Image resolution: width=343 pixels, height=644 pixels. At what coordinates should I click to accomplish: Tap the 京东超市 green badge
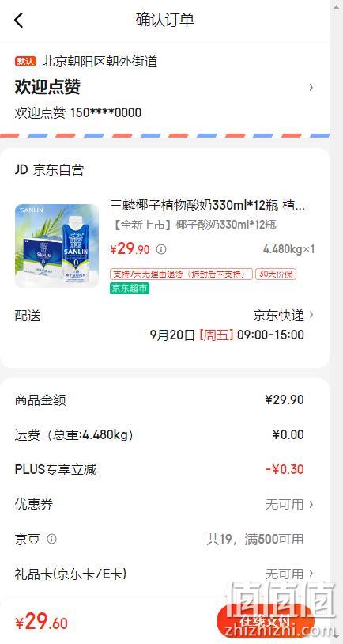coord(130,288)
